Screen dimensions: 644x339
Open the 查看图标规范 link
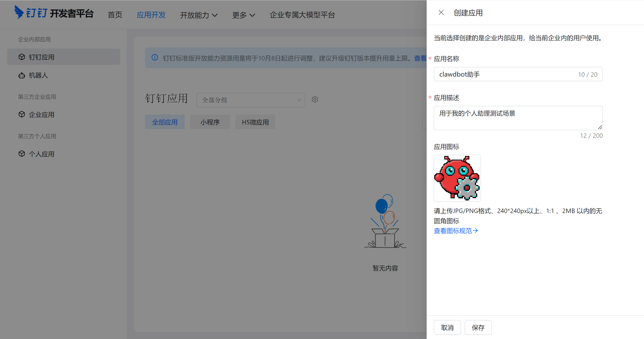pos(455,231)
